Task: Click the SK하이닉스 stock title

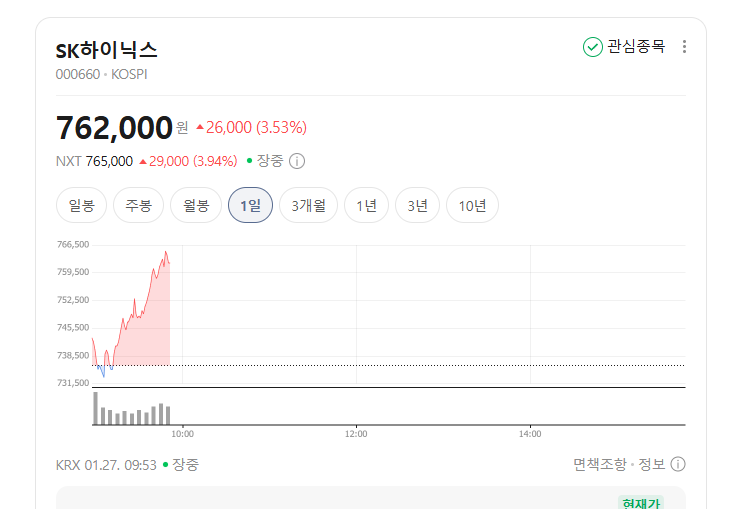Action: (107, 50)
